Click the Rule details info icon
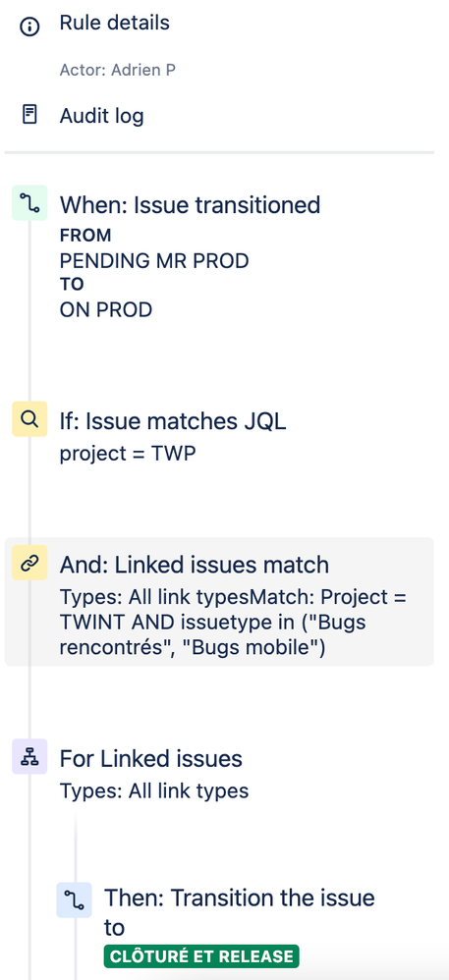 [29, 27]
